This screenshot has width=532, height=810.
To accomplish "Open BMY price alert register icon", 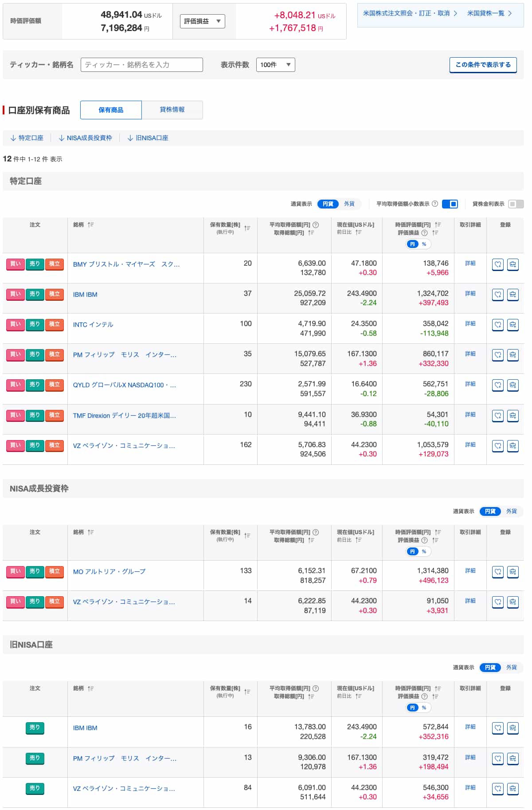I will click(x=512, y=264).
